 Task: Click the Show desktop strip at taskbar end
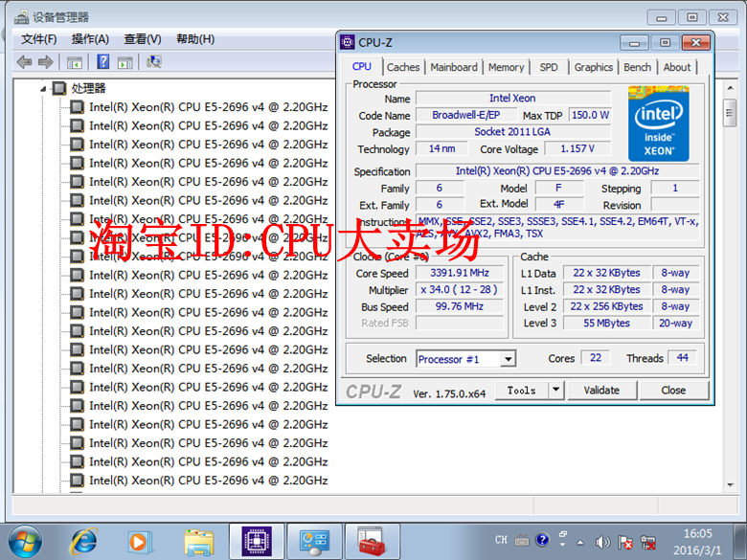(x=740, y=542)
